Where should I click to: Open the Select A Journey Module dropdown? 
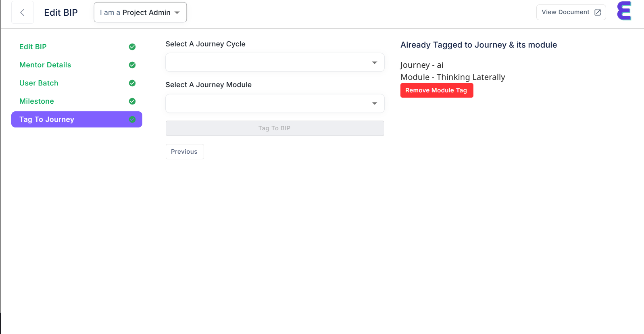[275, 103]
